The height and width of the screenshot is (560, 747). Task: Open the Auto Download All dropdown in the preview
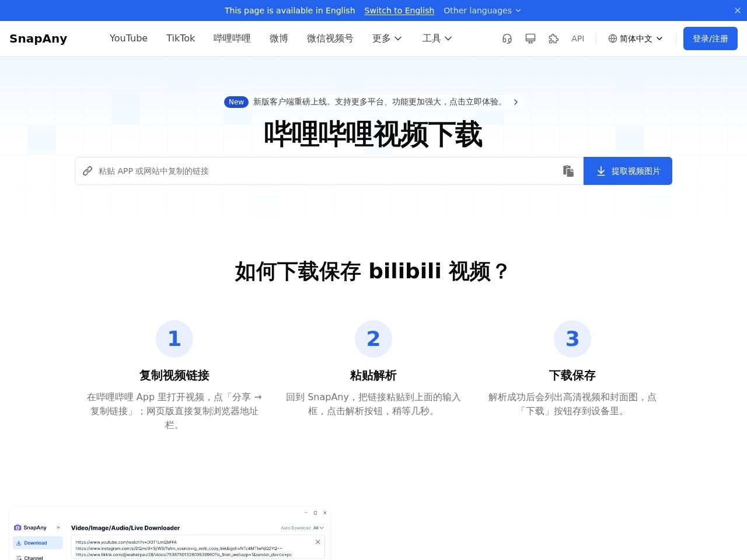319,528
